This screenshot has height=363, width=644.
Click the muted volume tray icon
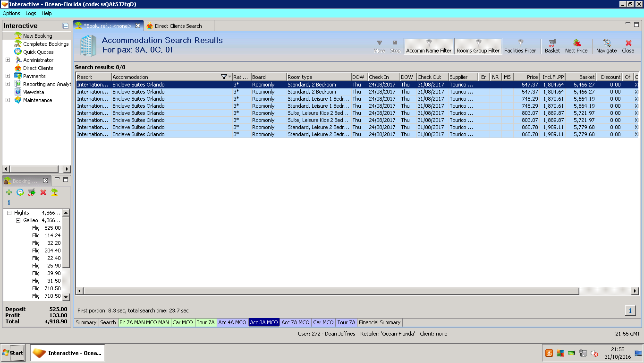(x=594, y=353)
